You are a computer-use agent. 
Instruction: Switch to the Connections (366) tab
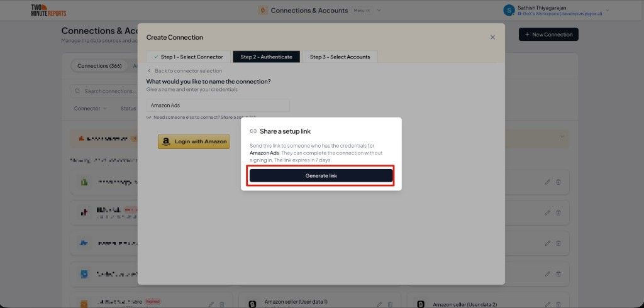coord(99,66)
